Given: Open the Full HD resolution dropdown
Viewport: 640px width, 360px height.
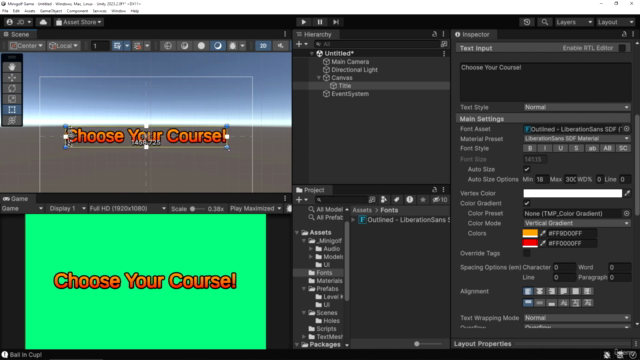Looking at the screenshot, I should coord(127,209).
